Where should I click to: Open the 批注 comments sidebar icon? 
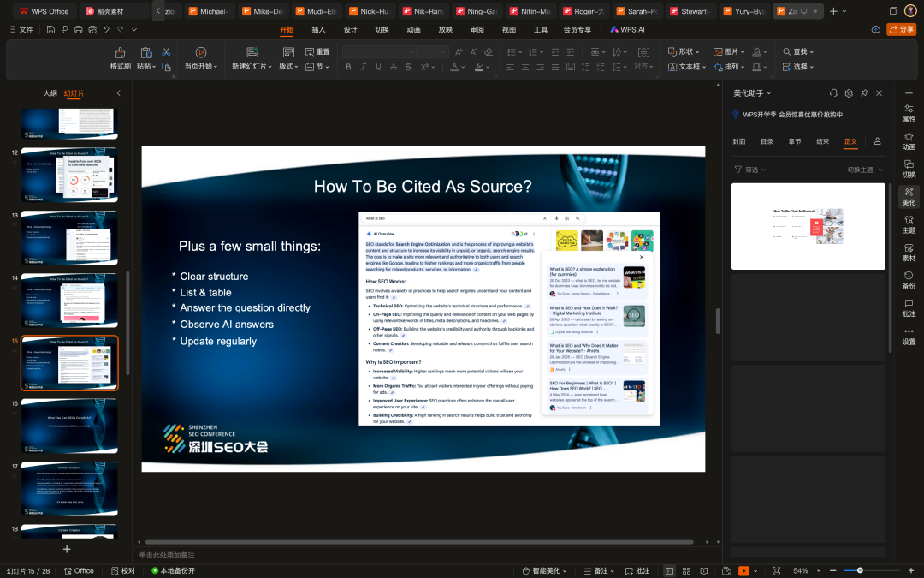909,308
